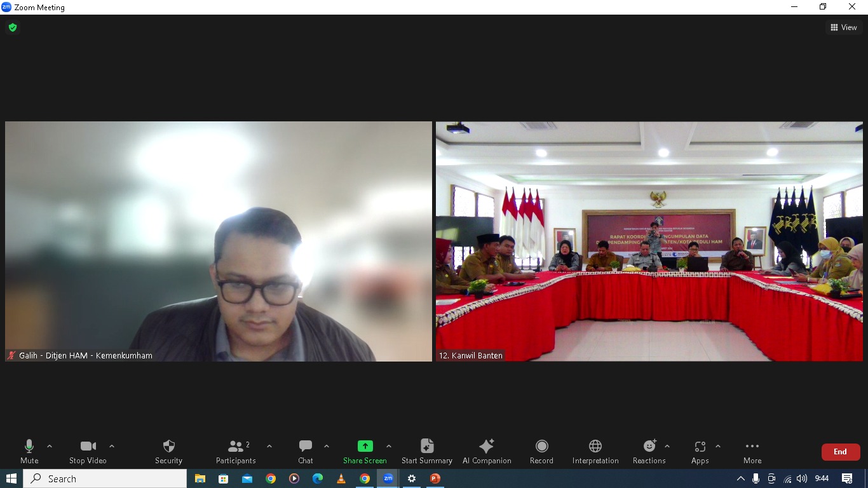Click the green encryption shield icon

[13, 27]
